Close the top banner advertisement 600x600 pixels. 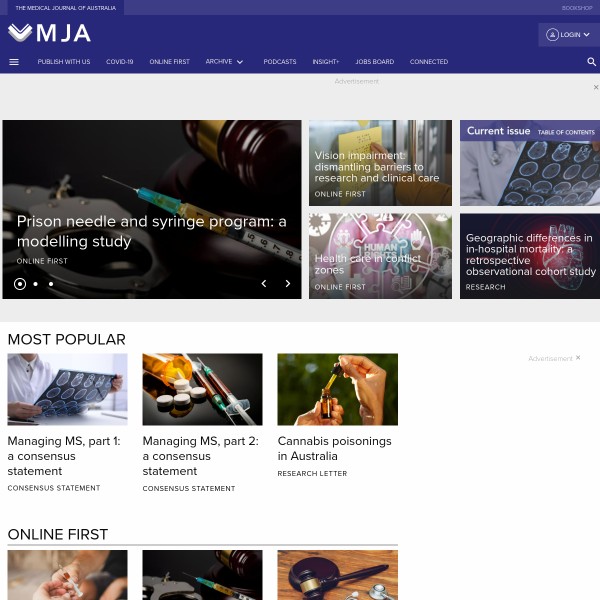pyautogui.click(x=596, y=87)
